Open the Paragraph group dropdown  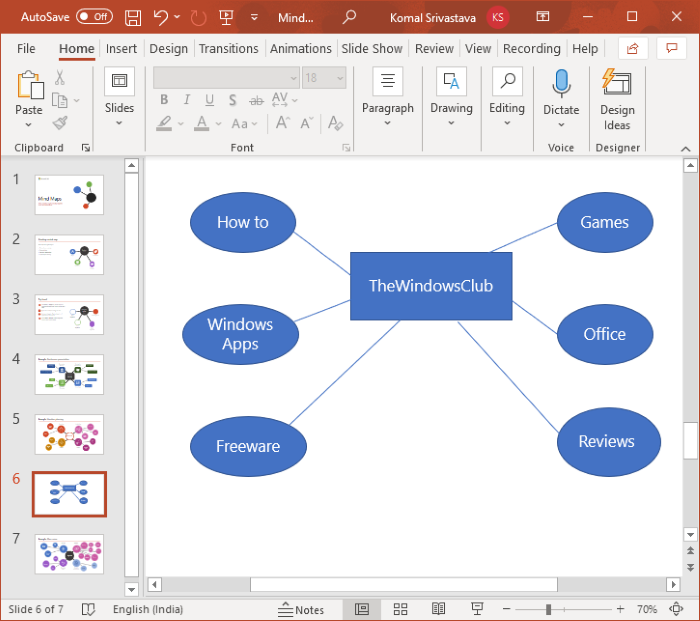[387, 123]
